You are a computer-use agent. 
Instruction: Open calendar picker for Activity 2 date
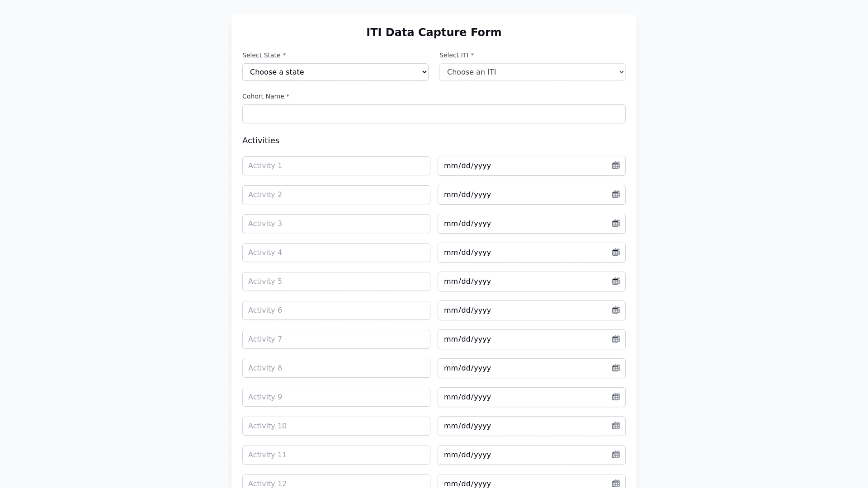[616, 195]
